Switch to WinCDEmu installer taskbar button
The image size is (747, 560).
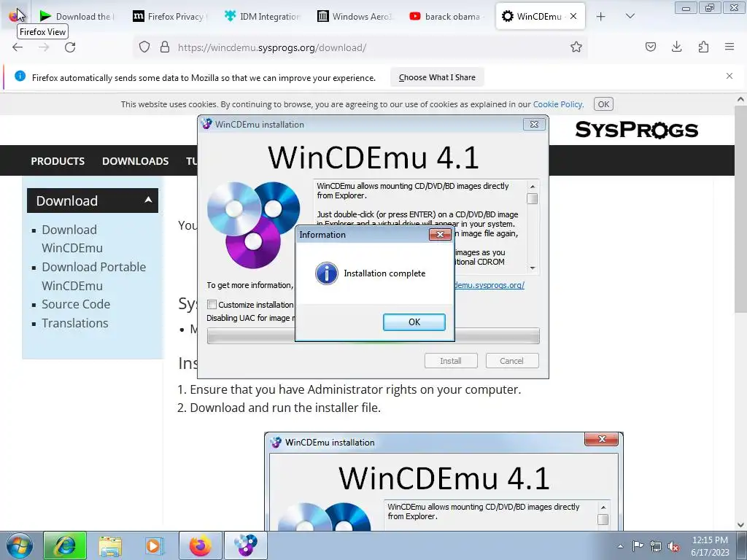coord(245,545)
